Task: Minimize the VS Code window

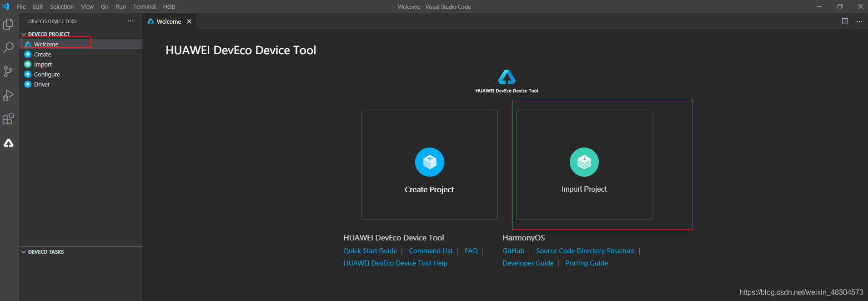Action: click(819, 6)
